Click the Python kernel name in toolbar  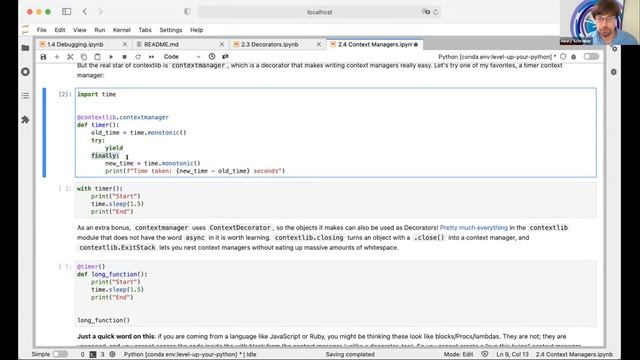click(497, 57)
